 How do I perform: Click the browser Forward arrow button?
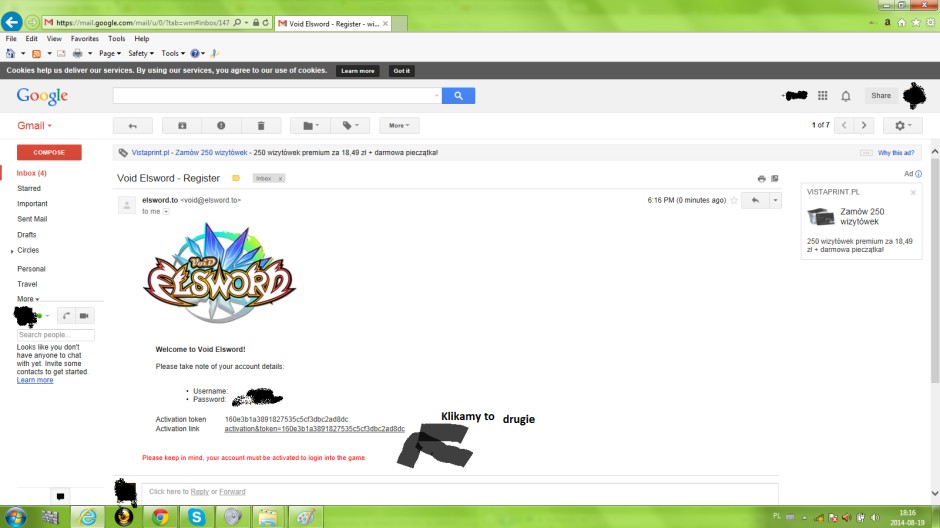pos(32,23)
